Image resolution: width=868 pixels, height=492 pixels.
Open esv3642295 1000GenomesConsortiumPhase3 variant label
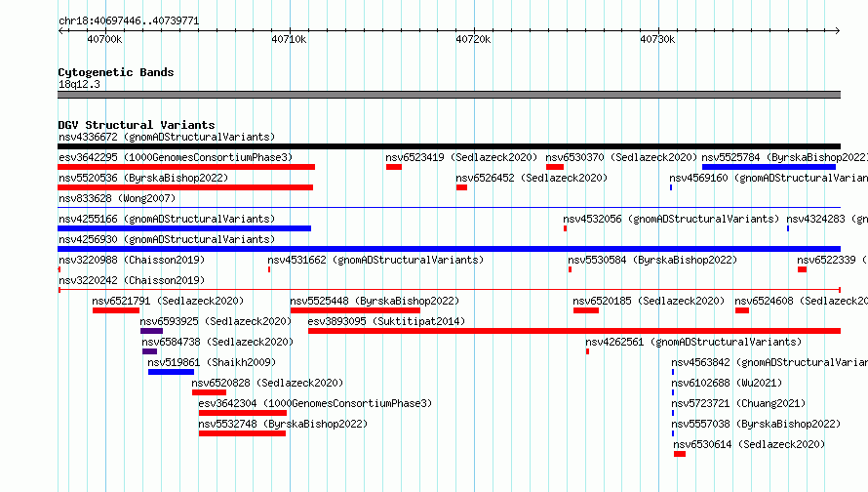(176, 157)
